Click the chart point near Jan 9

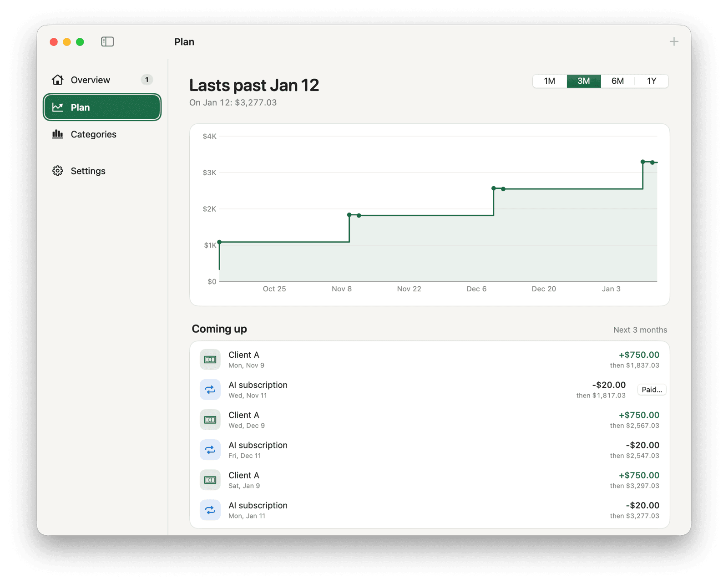click(643, 162)
